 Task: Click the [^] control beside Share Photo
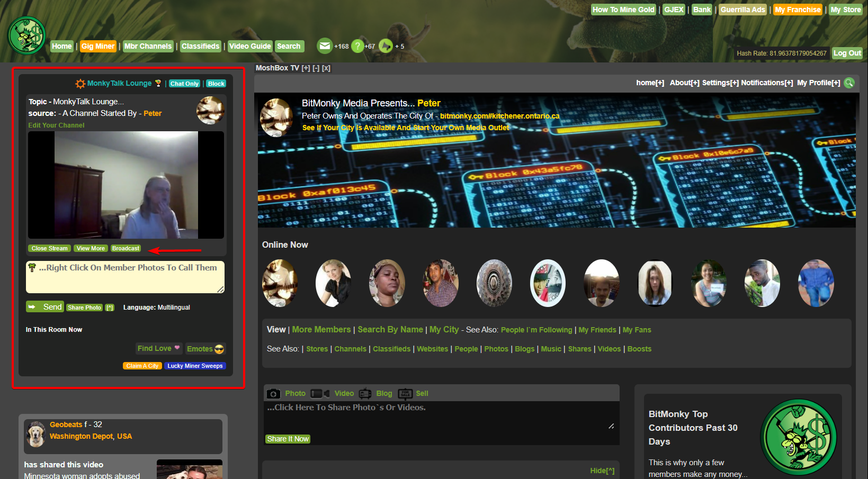[x=110, y=308]
